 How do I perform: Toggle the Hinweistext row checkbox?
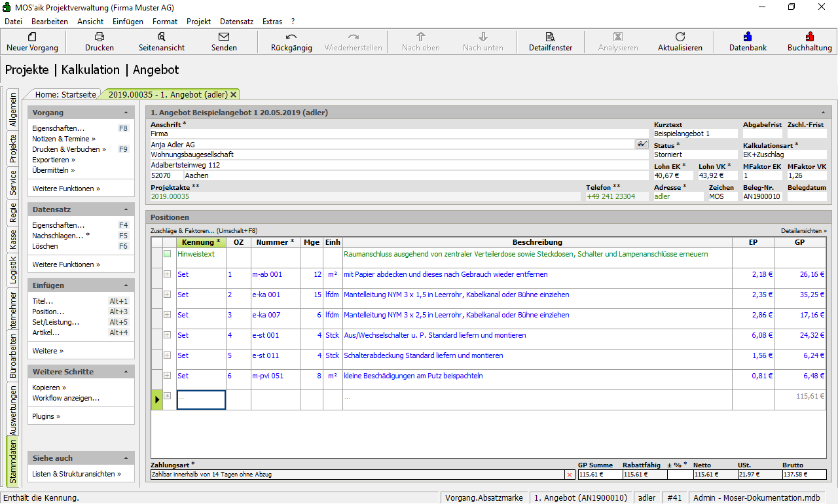167,254
